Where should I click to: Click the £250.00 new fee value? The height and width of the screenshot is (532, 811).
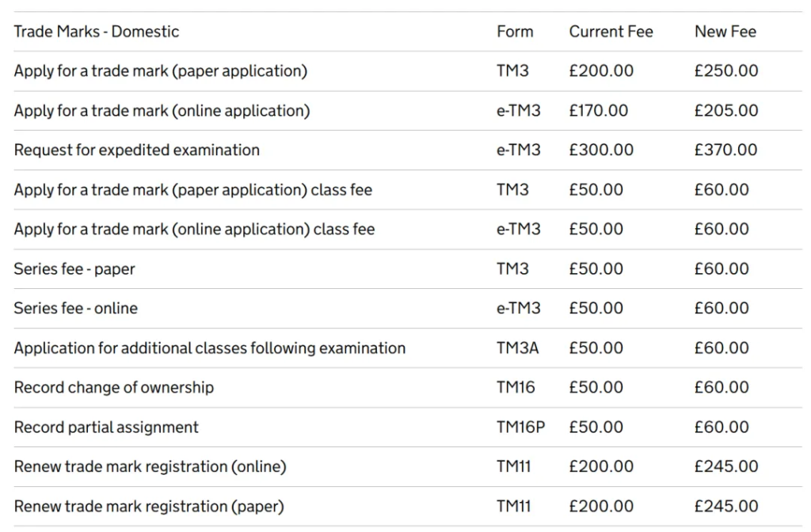725,71
